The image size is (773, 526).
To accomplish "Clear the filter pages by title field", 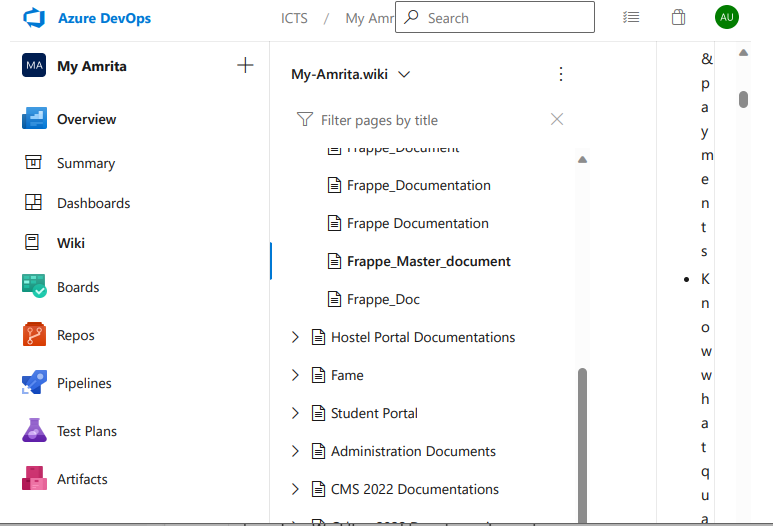I will (557, 120).
